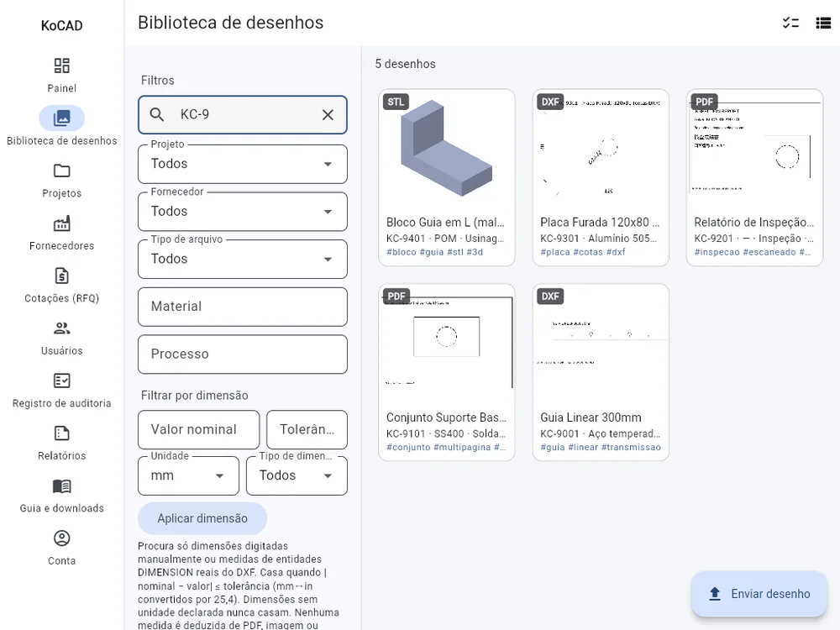
Task: Open the Guia Linear 300mm thumbnail
Action: point(601,344)
